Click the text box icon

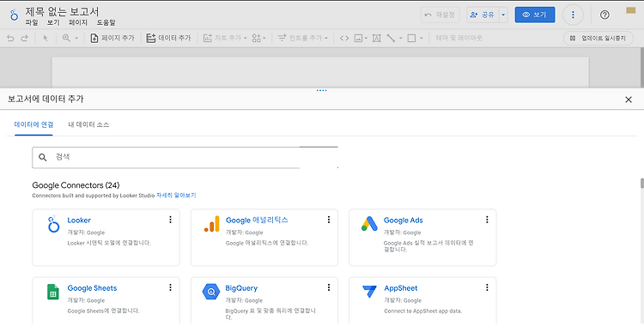[376, 39]
